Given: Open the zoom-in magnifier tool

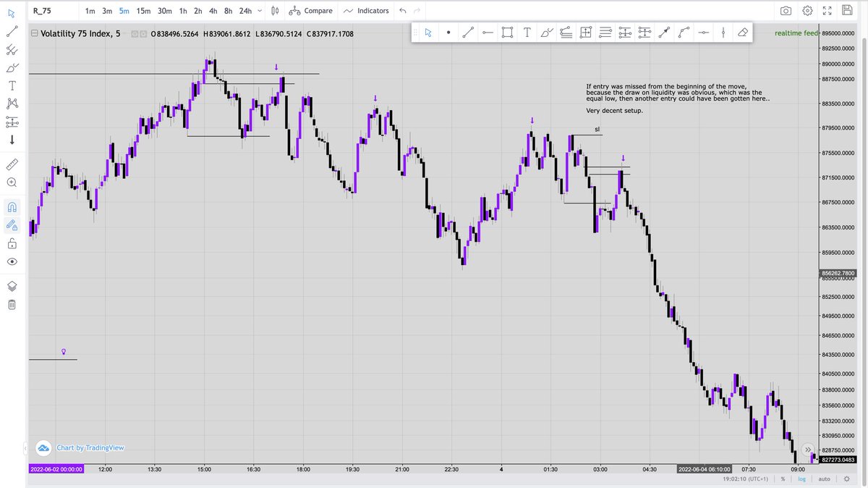Looking at the screenshot, I should 12,183.
